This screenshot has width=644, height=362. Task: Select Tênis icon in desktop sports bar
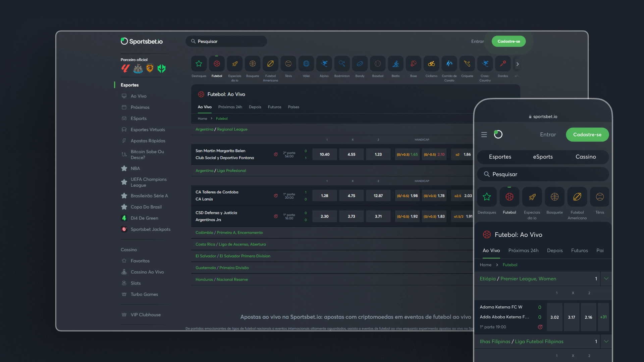coord(288,64)
